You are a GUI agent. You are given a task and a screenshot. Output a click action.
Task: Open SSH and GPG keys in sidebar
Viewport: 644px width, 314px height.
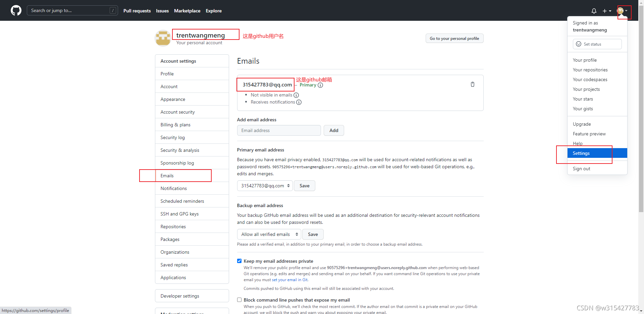[x=192, y=214]
